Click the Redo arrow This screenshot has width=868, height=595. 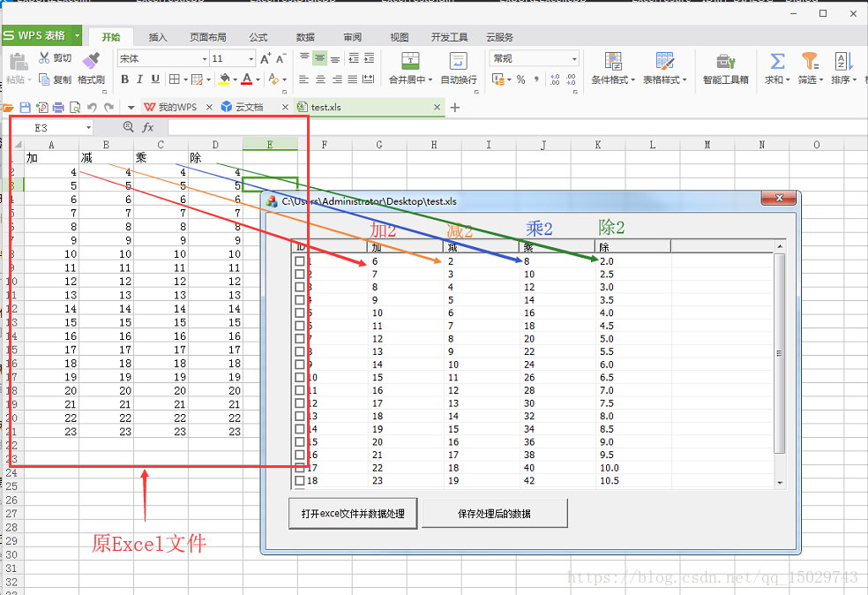pos(109,107)
